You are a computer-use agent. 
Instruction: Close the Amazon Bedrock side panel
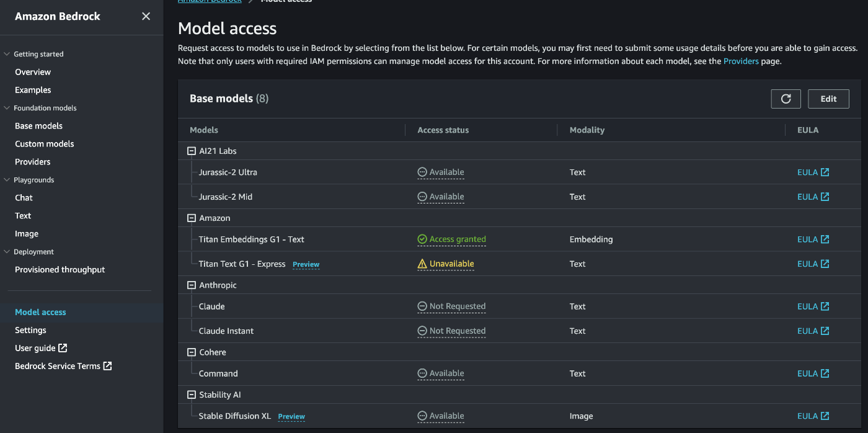click(x=146, y=16)
